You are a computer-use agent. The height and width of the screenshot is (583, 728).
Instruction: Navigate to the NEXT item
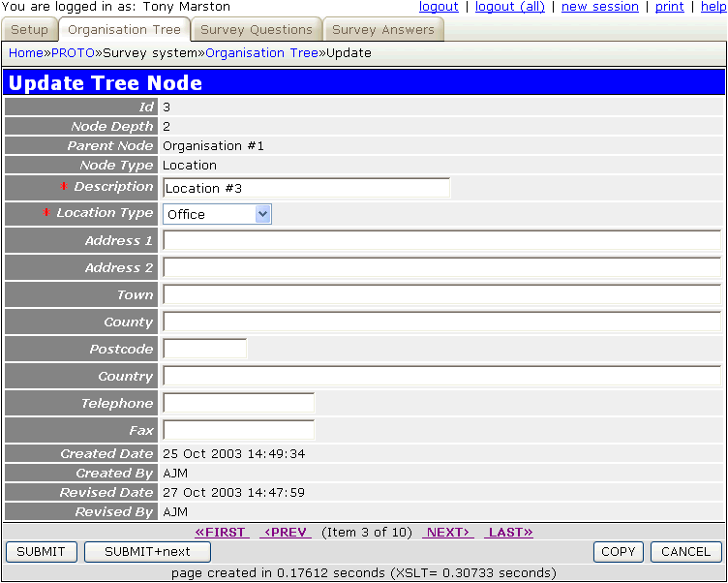(447, 532)
